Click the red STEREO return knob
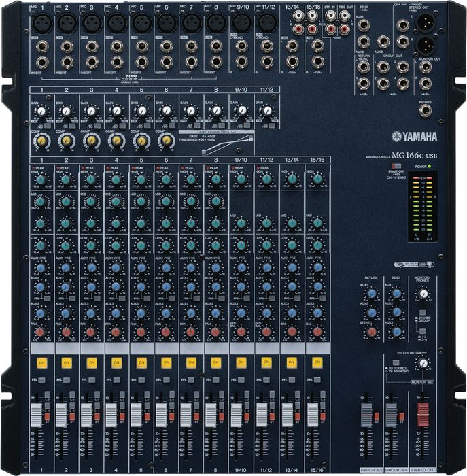The height and width of the screenshot is (476, 467). [372, 332]
